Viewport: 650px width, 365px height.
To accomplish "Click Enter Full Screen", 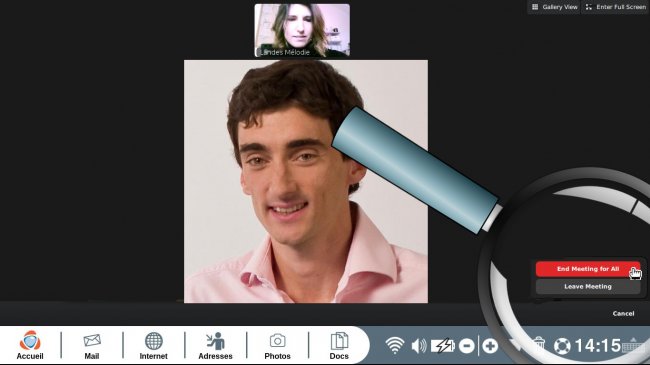I will (616, 7).
